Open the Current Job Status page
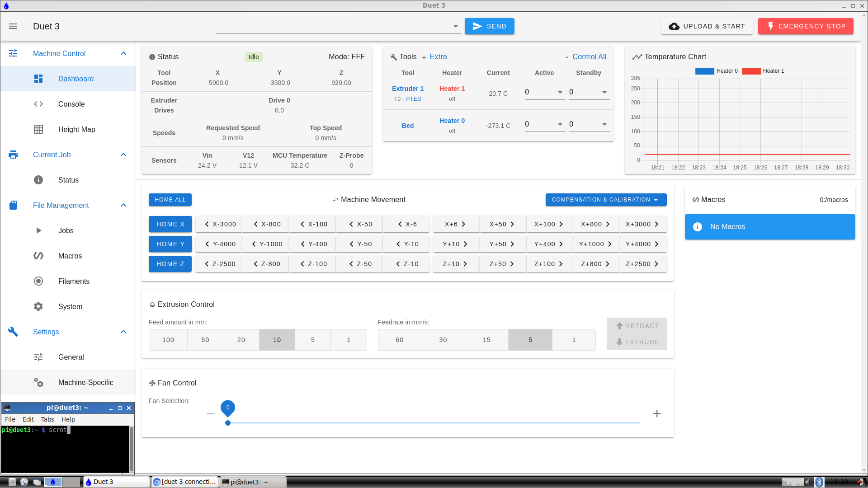 [68, 180]
